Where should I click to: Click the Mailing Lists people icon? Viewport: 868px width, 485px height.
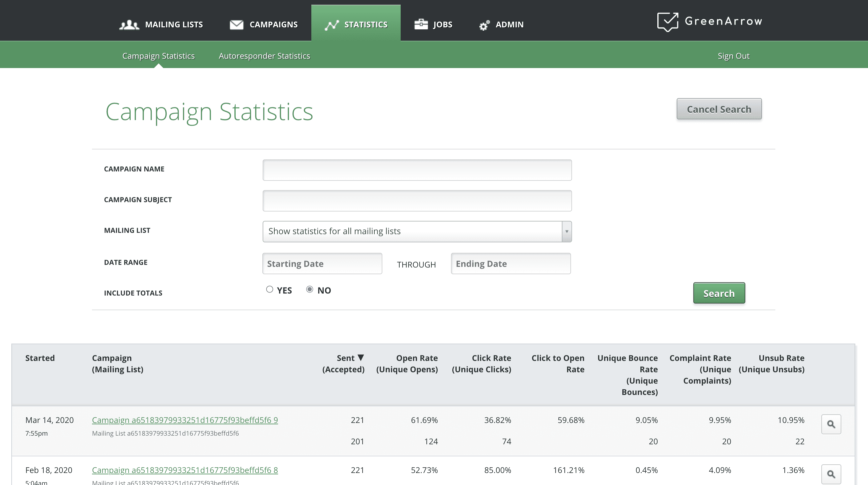(129, 24)
